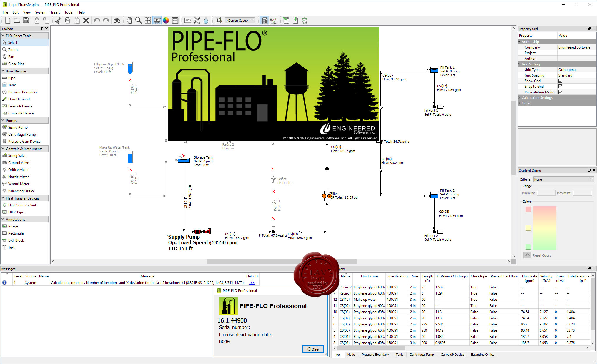Switch to the Balancing Orifice tab

(483, 355)
